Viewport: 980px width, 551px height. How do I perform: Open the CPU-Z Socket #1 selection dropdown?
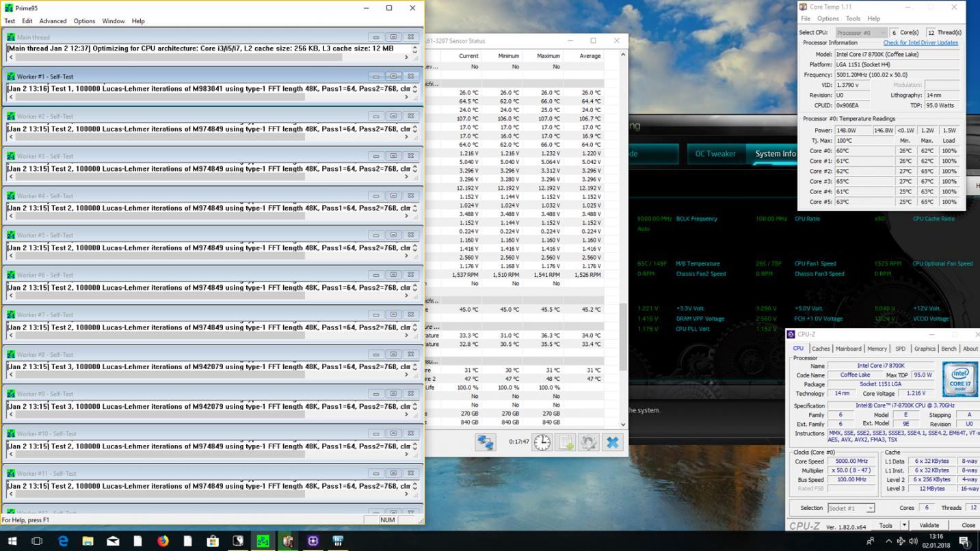pyautogui.click(x=851, y=508)
